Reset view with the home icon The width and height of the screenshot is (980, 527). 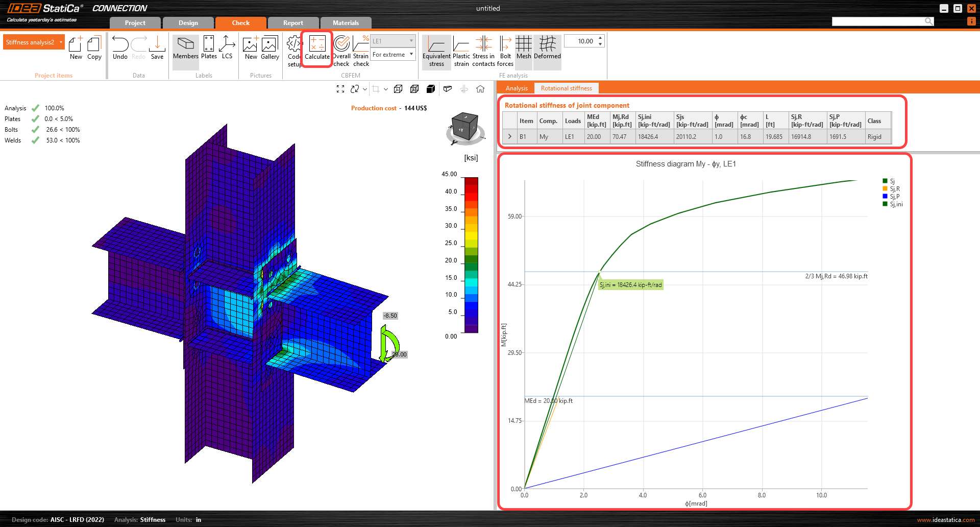(480, 89)
